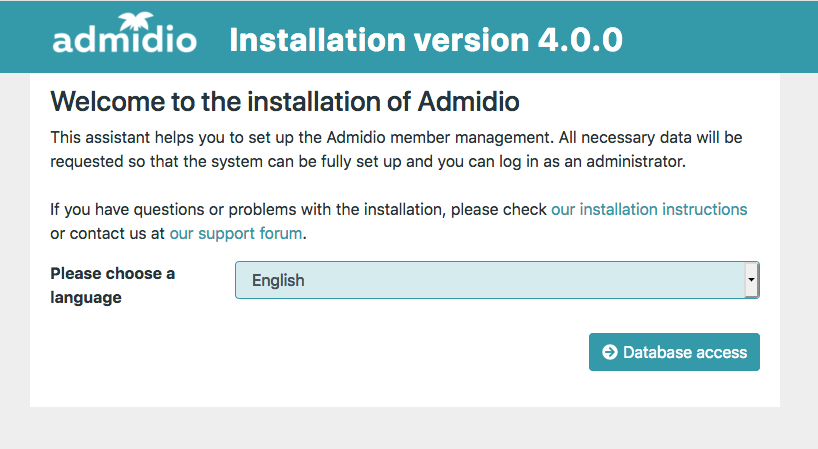Image resolution: width=818 pixels, height=449 pixels.
Task: Click the arrow circle icon beside Database access
Action: click(610, 352)
